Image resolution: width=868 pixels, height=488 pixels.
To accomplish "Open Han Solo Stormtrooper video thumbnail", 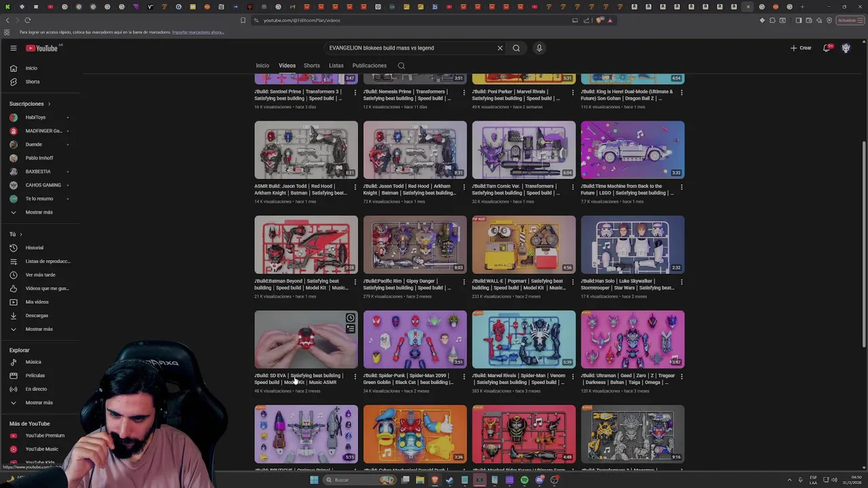I will [633, 245].
